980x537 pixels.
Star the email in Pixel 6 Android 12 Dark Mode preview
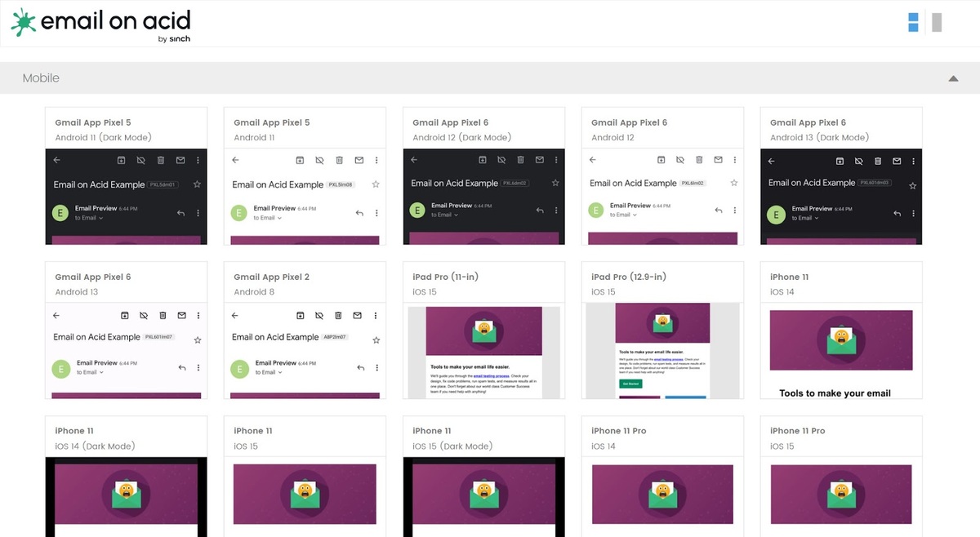tap(555, 183)
